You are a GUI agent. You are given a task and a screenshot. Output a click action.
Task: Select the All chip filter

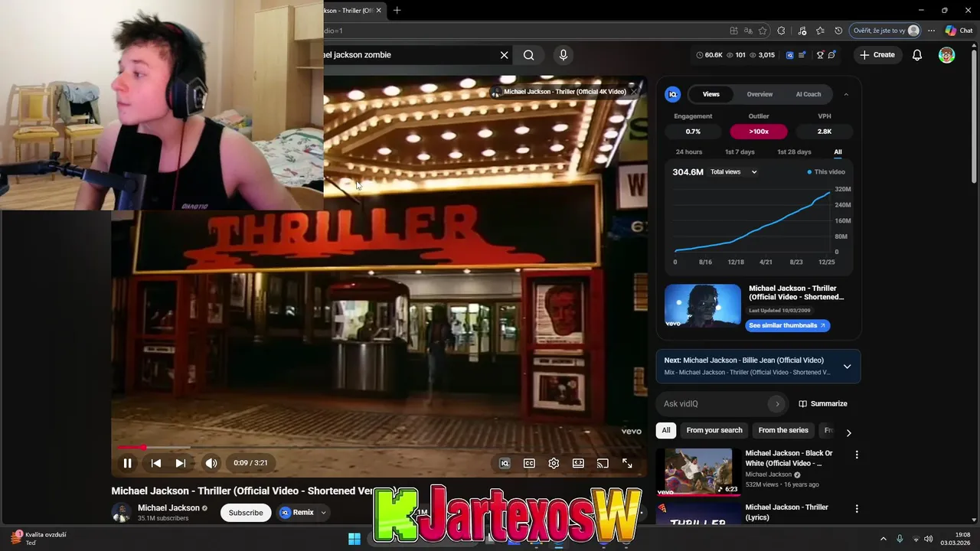[x=666, y=430]
